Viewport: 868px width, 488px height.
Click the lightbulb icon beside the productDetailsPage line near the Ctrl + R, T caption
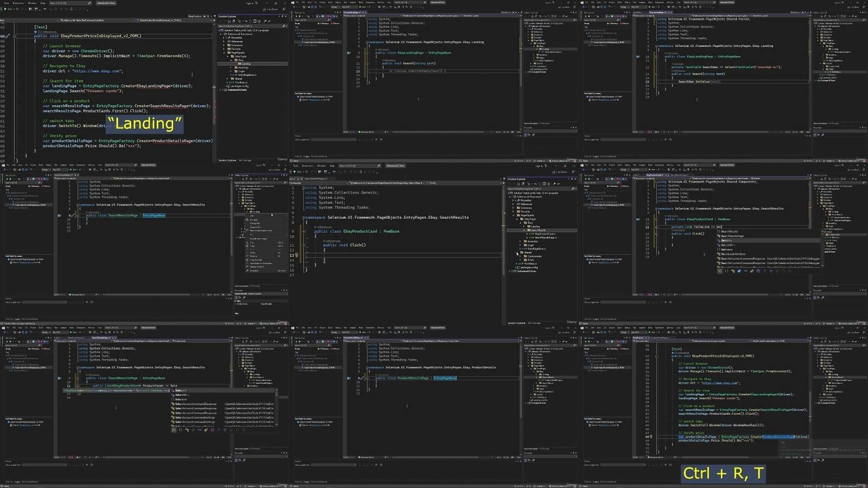(x=652, y=436)
